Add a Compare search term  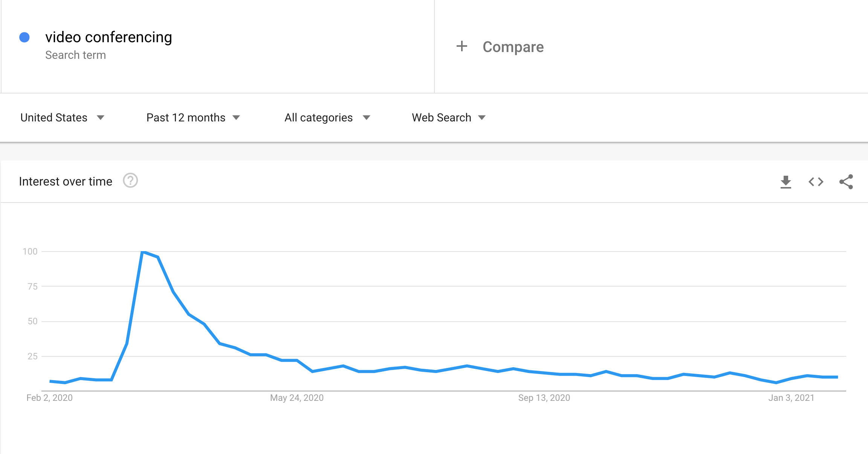coord(513,47)
